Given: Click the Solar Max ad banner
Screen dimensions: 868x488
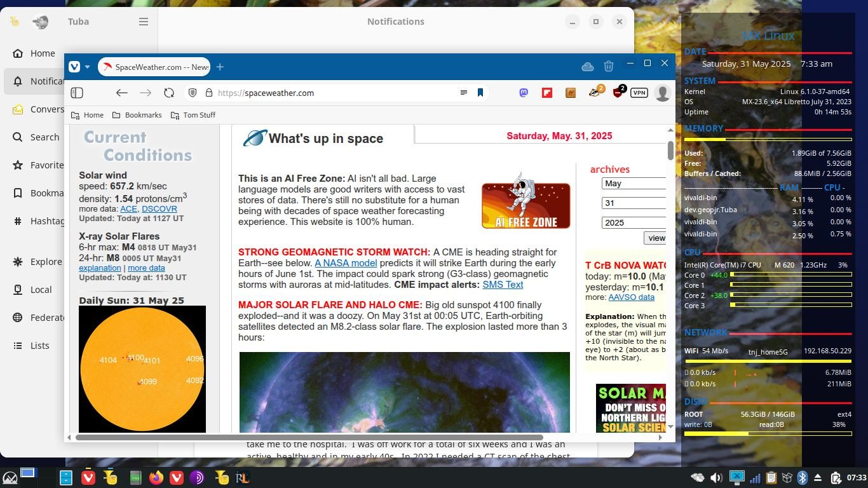Looking at the screenshot, I should 631,408.
